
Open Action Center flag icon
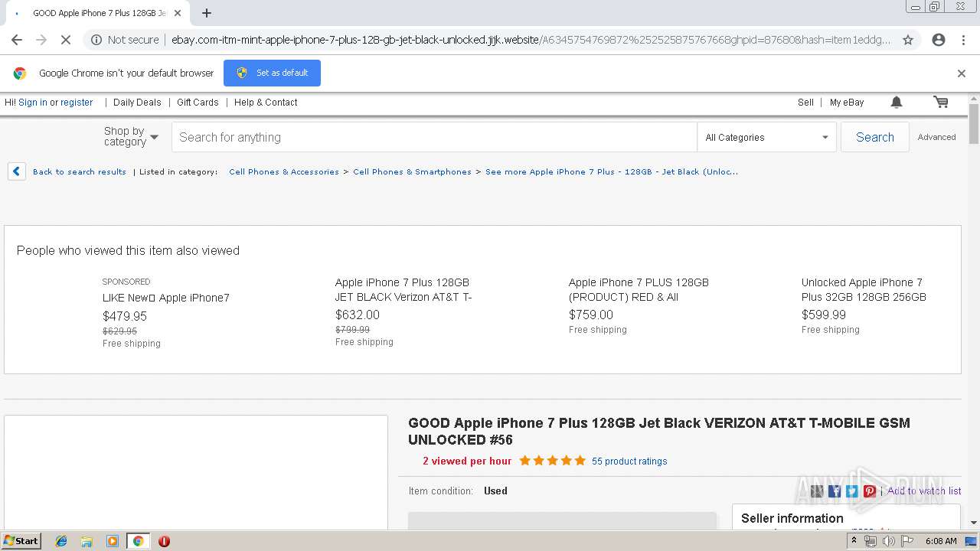(x=906, y=541)
